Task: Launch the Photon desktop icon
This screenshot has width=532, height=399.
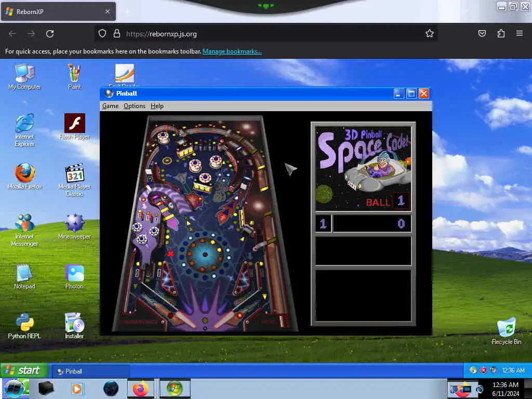Action: 74,276
